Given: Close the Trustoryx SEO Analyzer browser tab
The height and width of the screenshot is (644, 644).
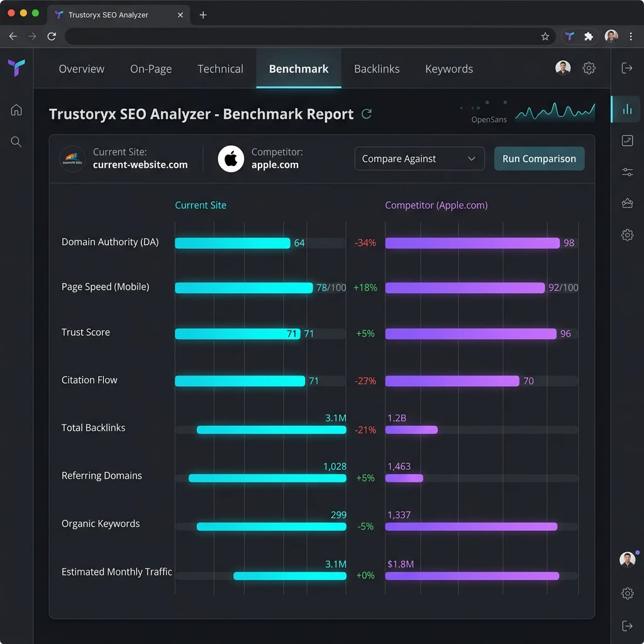Looking at the screenshot, I should coord(180,15).
